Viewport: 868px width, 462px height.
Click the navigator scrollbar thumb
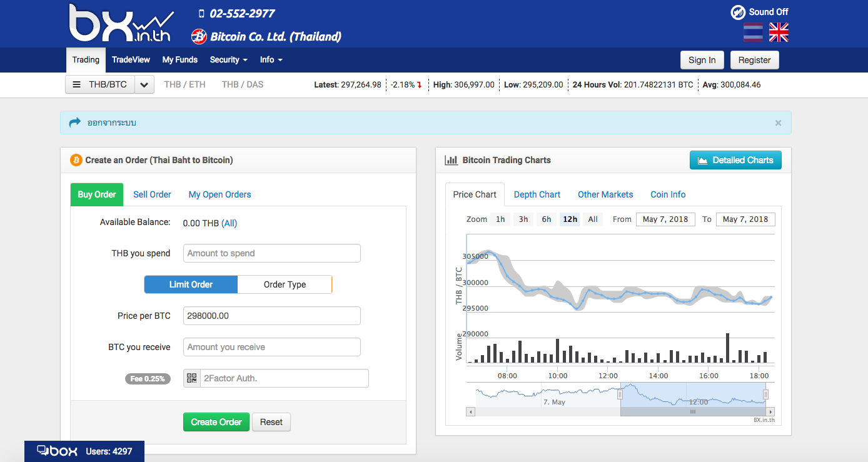[x=693, y=412]
